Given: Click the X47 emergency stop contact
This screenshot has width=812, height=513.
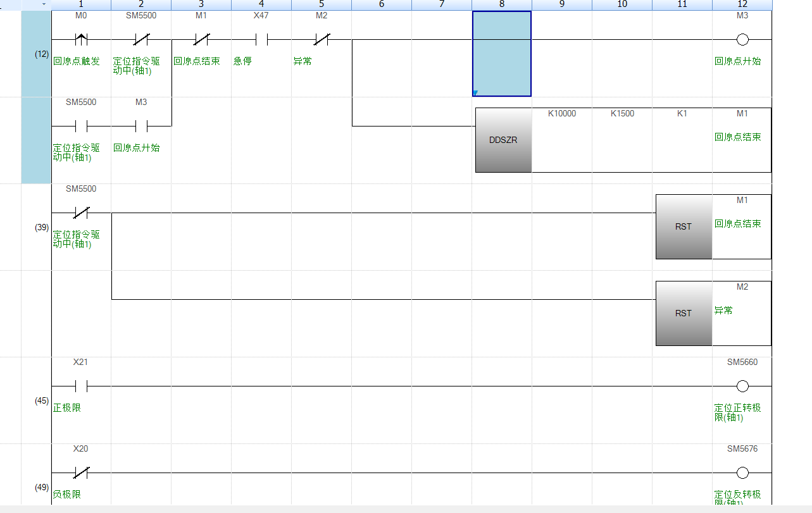Looking at the screenshot, I should (x=261, y=40).
